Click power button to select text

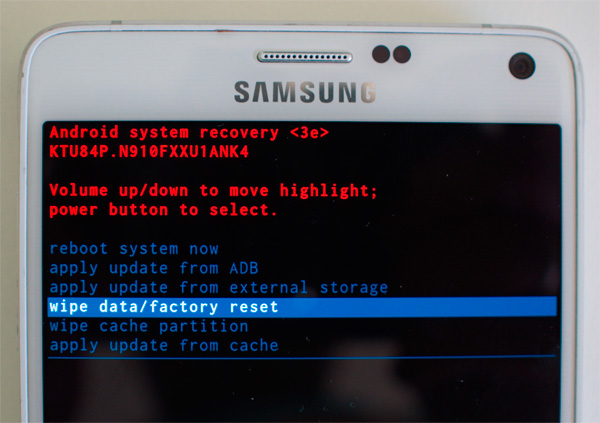[163, 210]
